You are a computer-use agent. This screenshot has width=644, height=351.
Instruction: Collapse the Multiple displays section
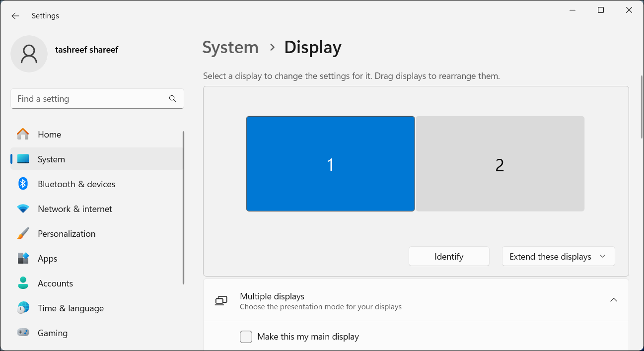tap(614, 300)
